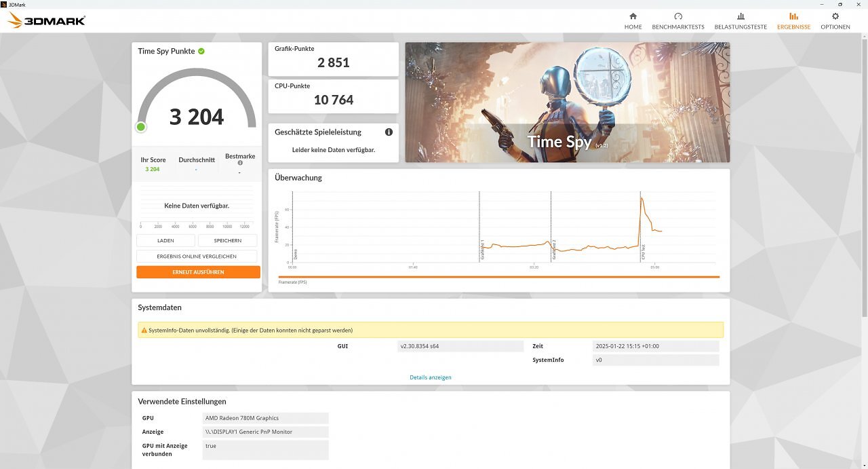Click the SystemInfo value v0
The image size is (868, 469).
656,360
